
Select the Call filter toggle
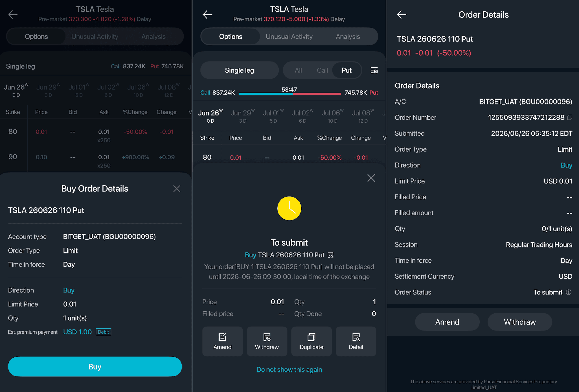pyautogui.click(x=322, y=70)
